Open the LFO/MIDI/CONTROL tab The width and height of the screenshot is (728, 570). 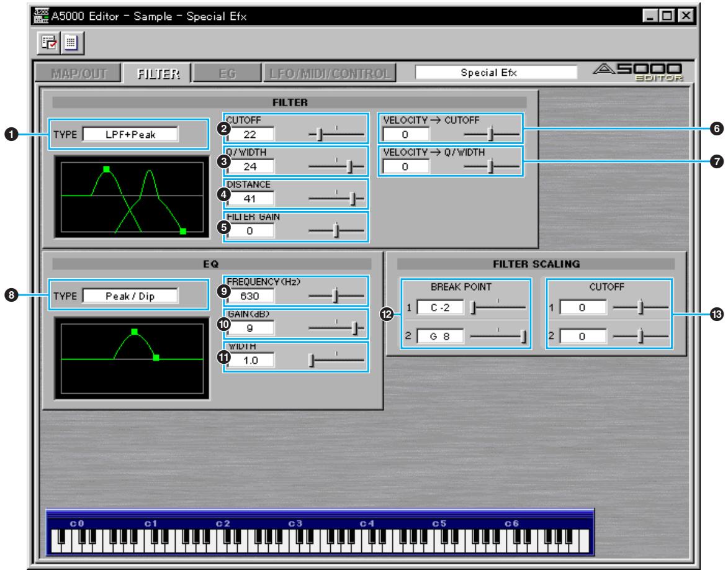click(x=330, y=73)
